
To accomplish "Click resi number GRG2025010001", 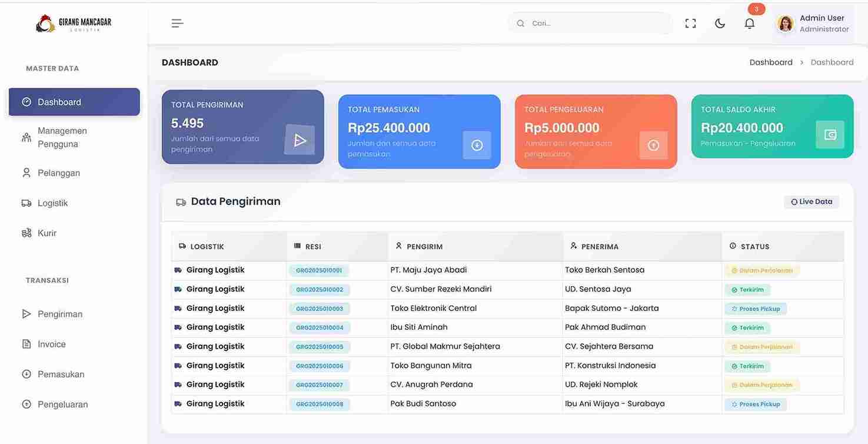I will tap(319, 271).
